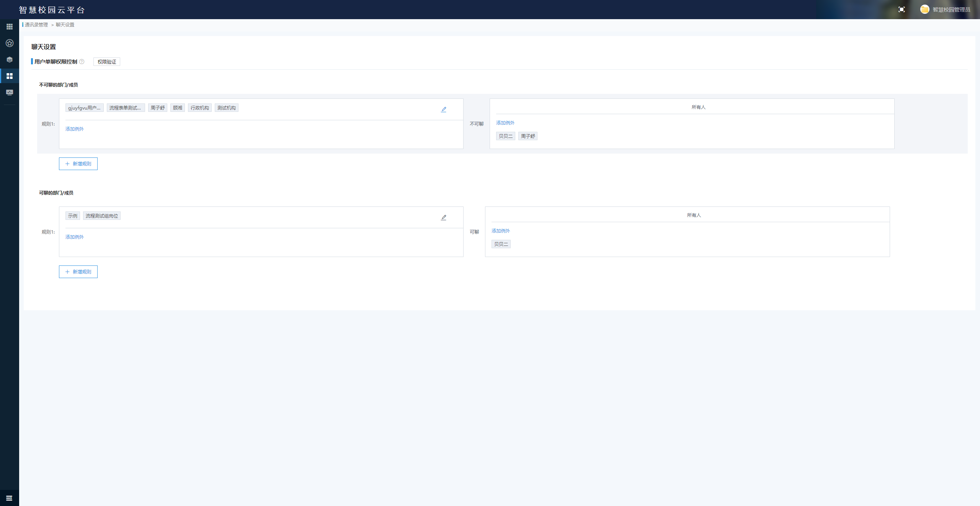Viewport: 980px width, 506px height.
Task: Click the 不可聊的部门/成员 heading
Action: coord(59,85)
